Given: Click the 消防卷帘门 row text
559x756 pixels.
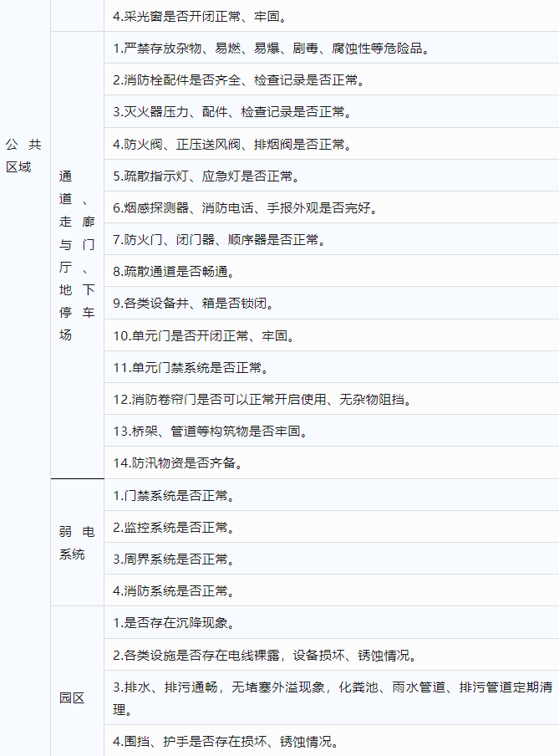Looking at the screenshot, I should pyautogui.click(x=262, y=399).
